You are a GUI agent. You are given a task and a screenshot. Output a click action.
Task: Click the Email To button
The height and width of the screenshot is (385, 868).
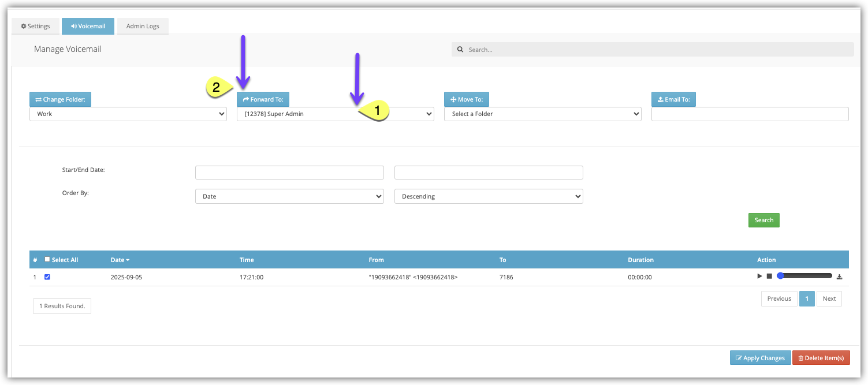point(673,99)
